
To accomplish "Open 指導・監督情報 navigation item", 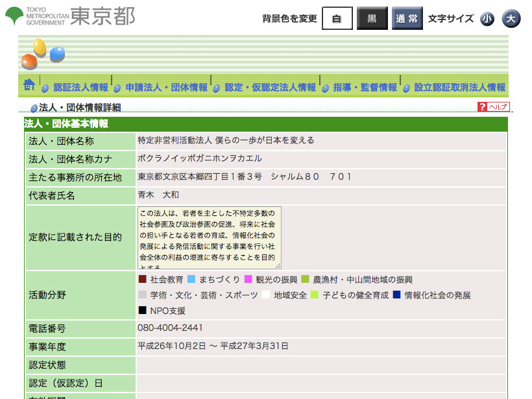I will pyautogui.click(x=365, y=88).
